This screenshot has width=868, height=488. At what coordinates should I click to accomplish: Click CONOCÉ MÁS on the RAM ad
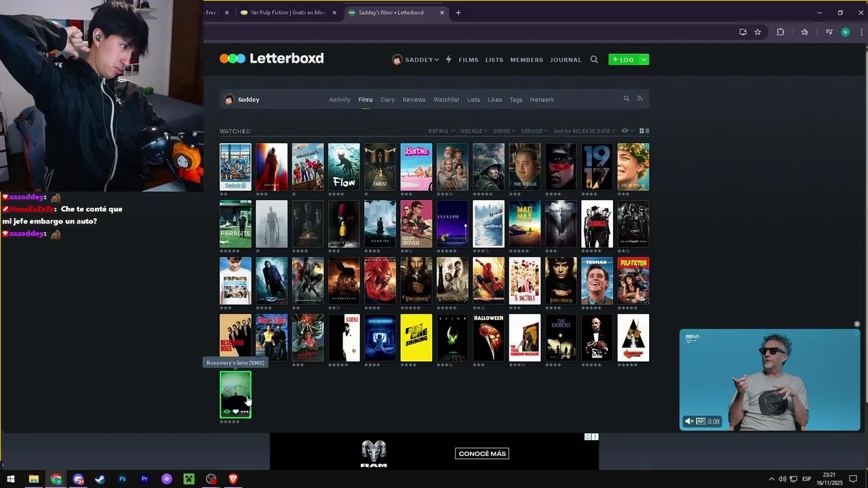point(482,453)
